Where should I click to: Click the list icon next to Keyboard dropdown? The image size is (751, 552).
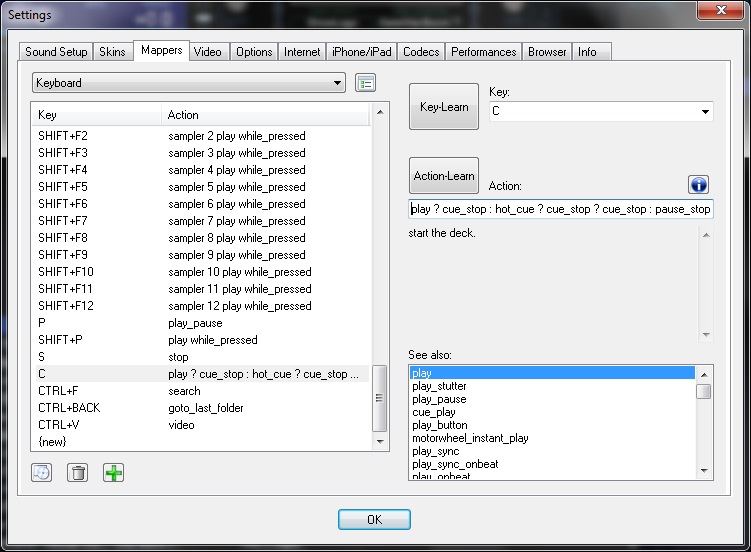coord(365,83)
